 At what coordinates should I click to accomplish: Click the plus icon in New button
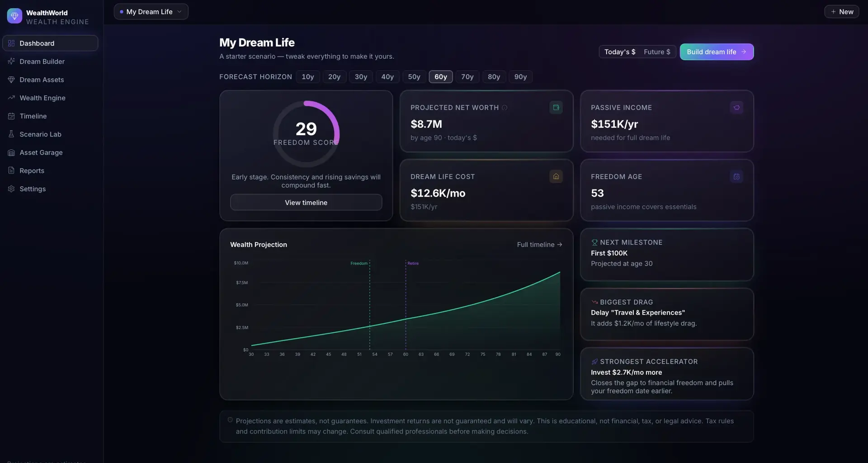[x=833, y=12]
